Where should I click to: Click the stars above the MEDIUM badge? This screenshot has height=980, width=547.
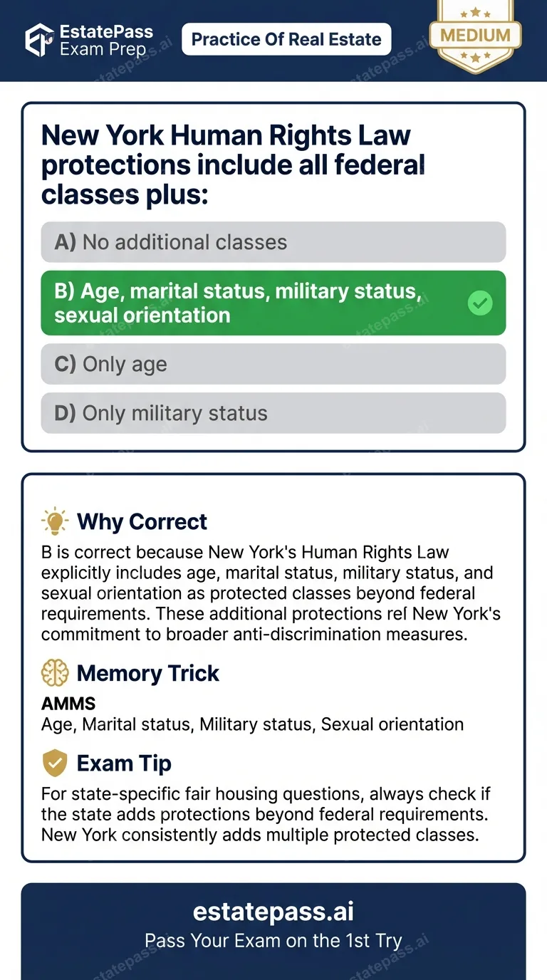click(x=474, y=11)
